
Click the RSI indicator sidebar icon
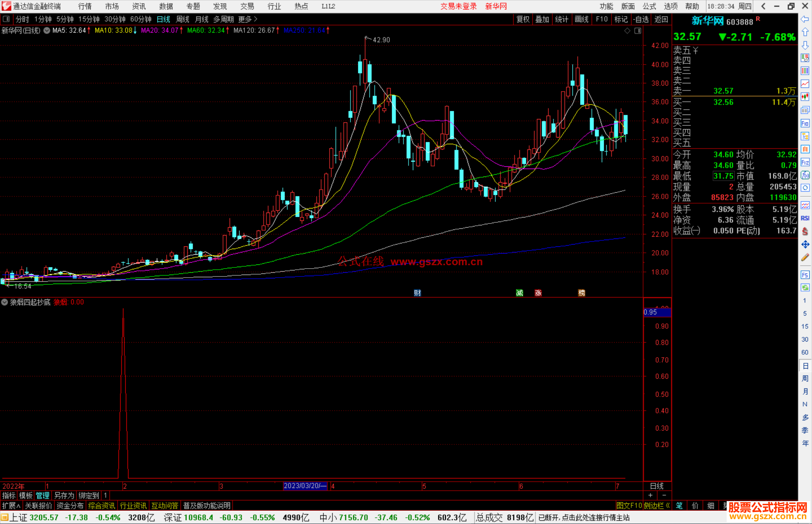tap(805, 218)
